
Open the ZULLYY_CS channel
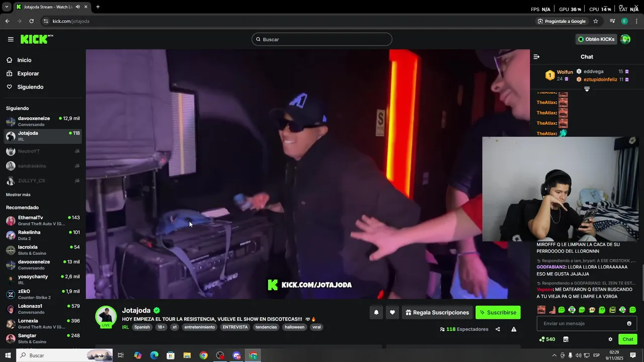[x=43, y=180]
